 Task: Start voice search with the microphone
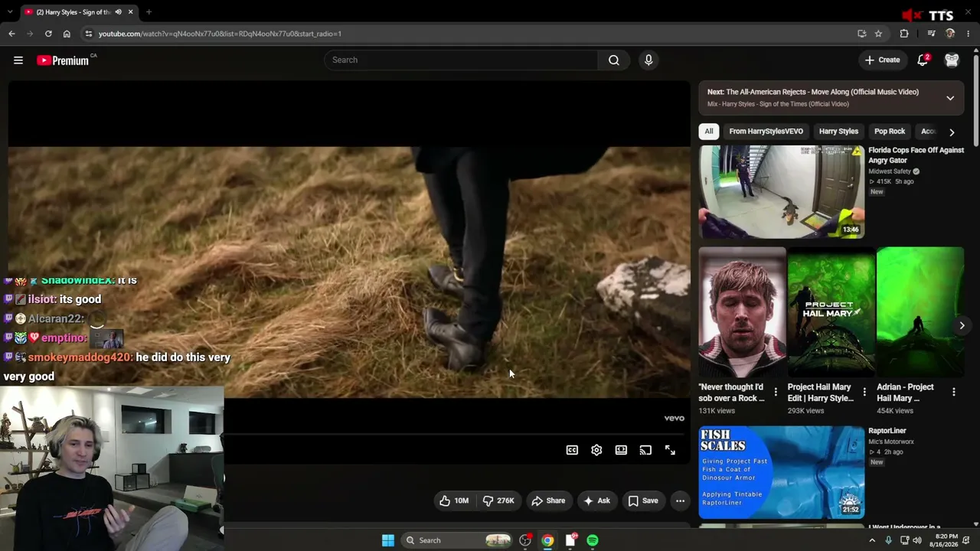648,60
